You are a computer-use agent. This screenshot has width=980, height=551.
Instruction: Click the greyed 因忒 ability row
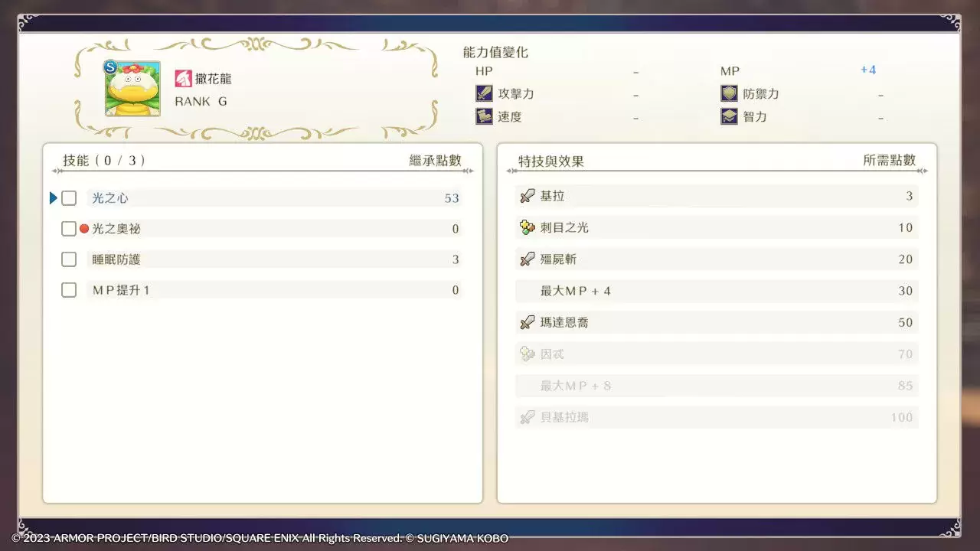[x=717, y=354]
